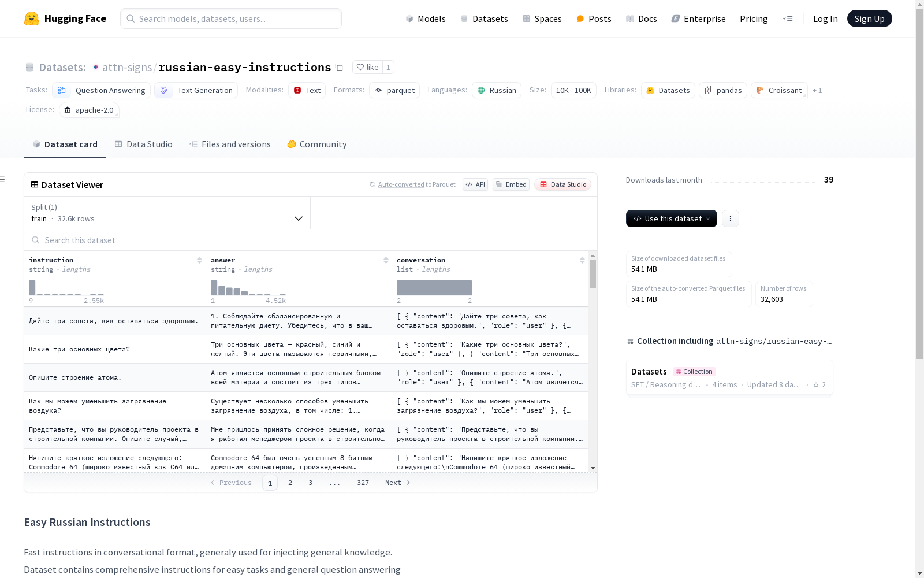This screenshot has width=924, height=578.
Task: Open Datasets in top navigation
Action: pyautogui.click(x=484, y=18)
